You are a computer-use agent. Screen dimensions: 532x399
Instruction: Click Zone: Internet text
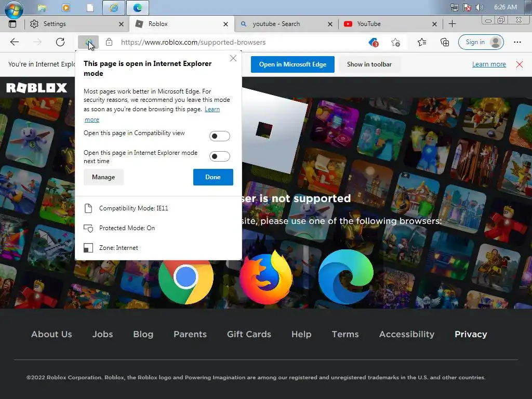[118, 248]
